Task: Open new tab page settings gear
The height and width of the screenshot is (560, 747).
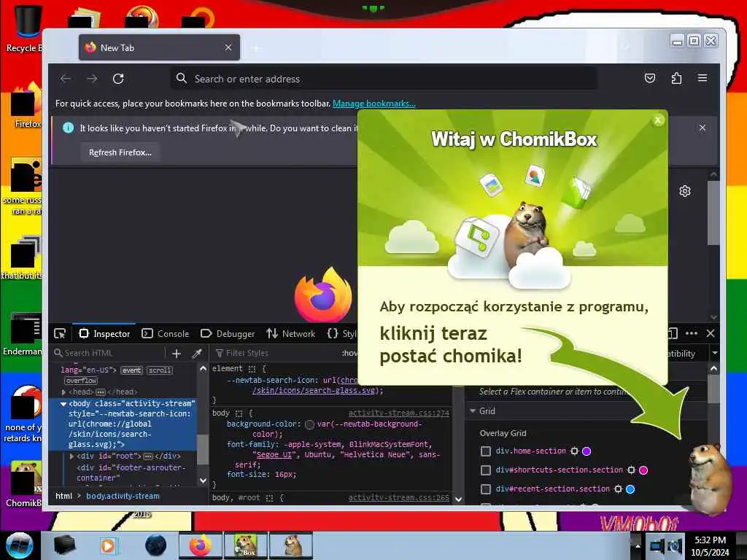Action: 685,191
